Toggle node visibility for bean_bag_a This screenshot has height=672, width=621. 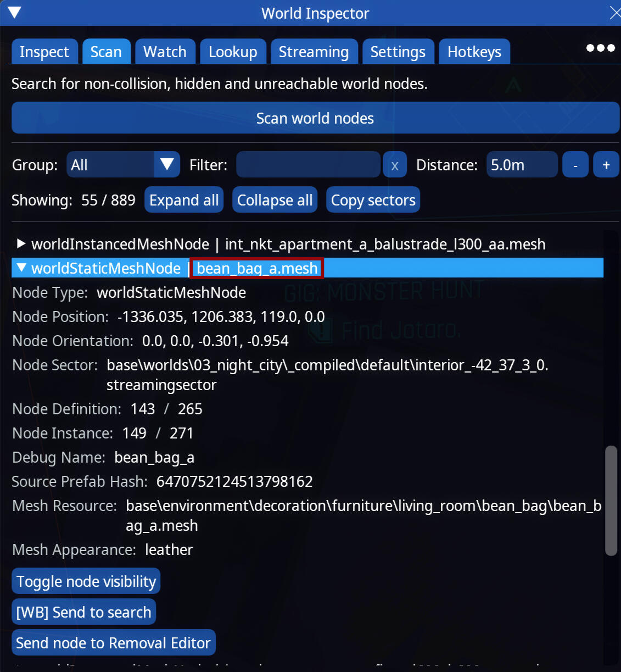86,581
